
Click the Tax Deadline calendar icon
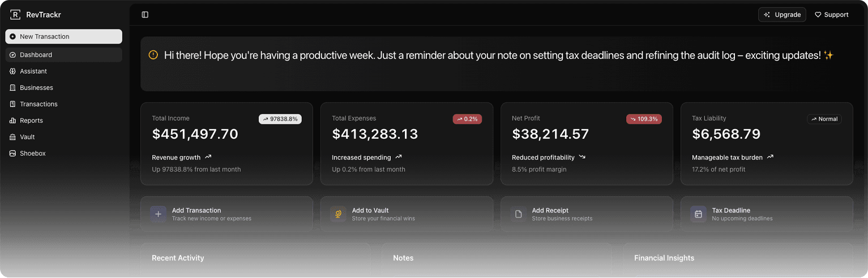698,214
